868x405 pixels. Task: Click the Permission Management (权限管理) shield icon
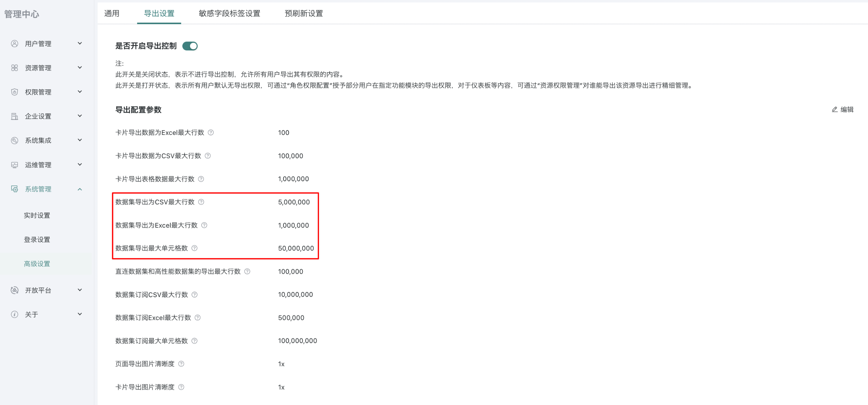[x=14, y=92]
